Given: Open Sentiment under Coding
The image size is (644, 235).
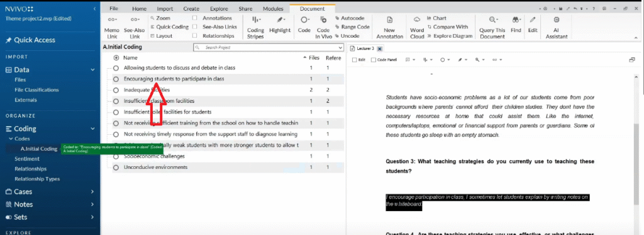Looking at the screenshot, I should (x=27, y=159).
